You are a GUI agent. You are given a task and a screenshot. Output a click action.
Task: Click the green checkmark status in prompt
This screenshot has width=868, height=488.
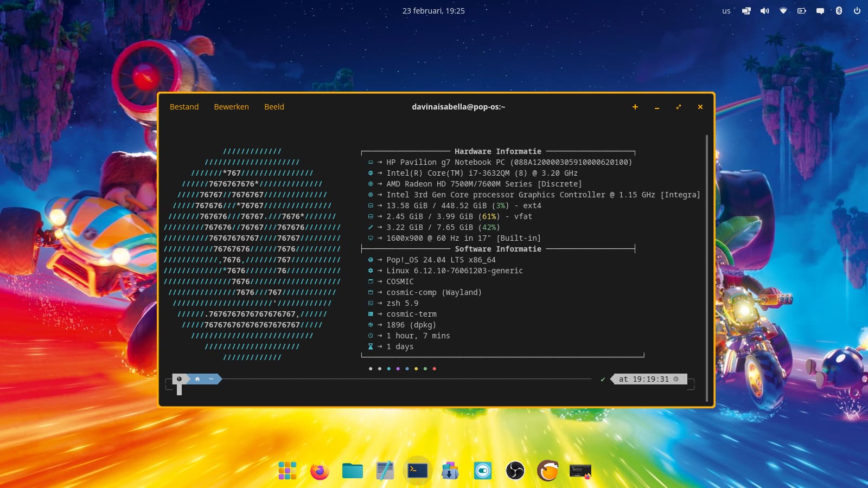(x=603, y=380)
